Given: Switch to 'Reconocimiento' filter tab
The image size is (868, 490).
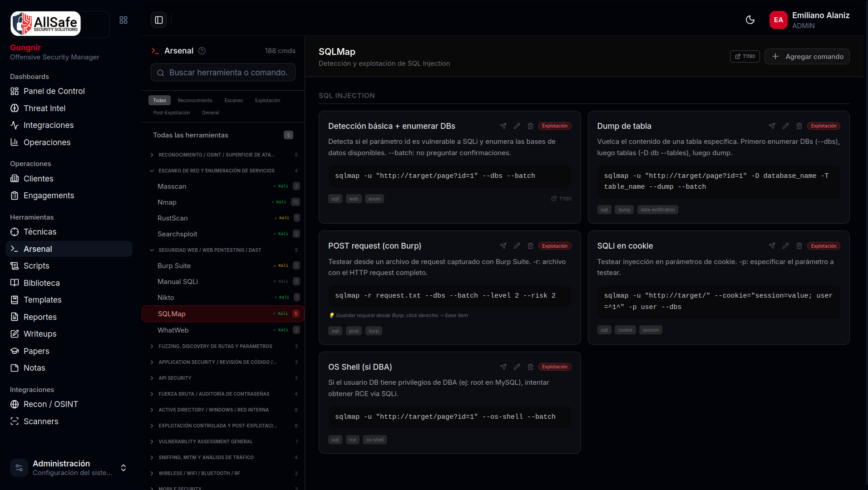Looking at the screenshot, I should tap(195, 100).
